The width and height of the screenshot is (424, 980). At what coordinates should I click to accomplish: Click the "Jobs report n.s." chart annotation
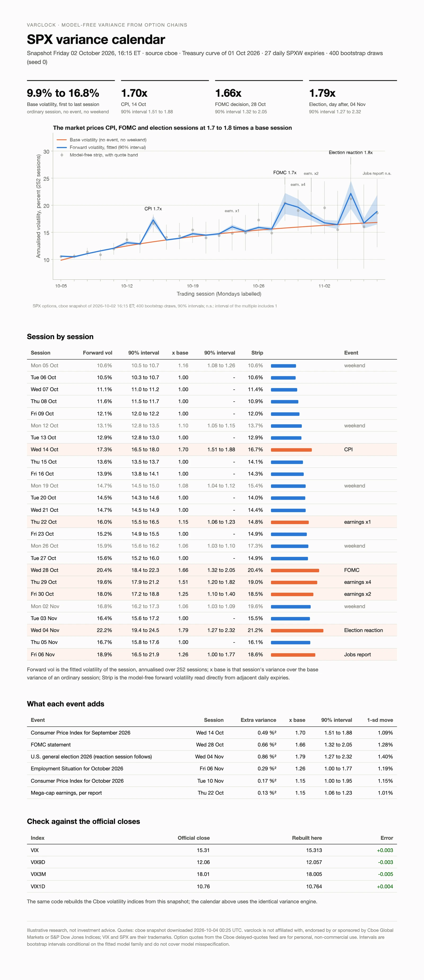(377, 174)
